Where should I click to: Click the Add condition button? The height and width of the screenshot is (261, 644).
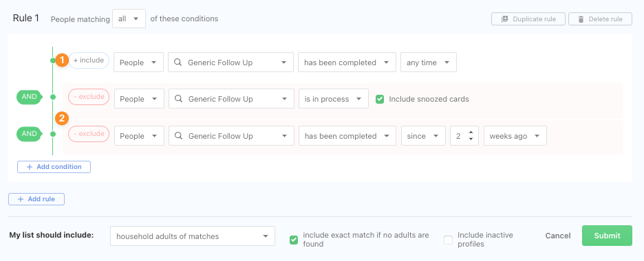click(54, 167)
